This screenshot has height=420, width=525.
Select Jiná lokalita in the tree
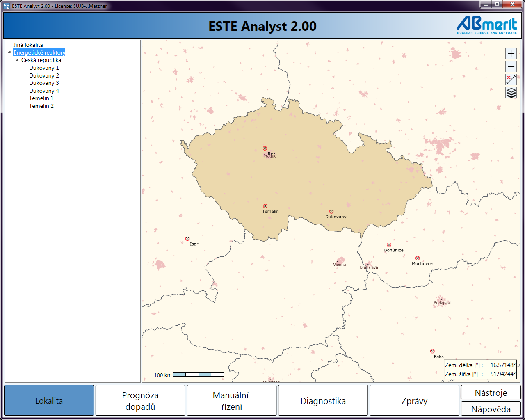pyautogui.click(x=28, y=45)
